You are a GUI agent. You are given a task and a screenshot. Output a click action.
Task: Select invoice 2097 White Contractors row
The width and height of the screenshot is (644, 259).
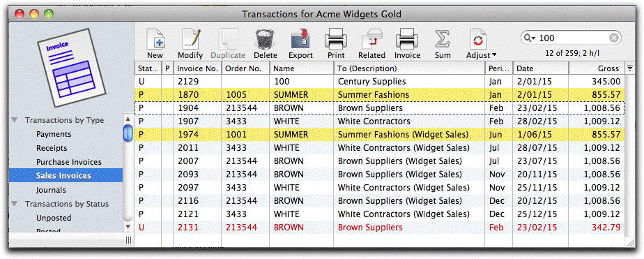379,188
